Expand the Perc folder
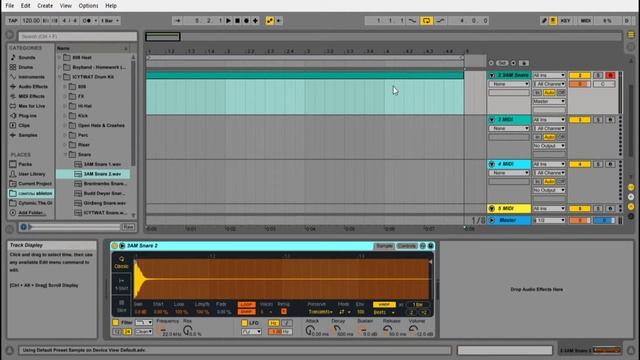Image resolution: width=640 pixels, height=360 pixels. [65, 135]
